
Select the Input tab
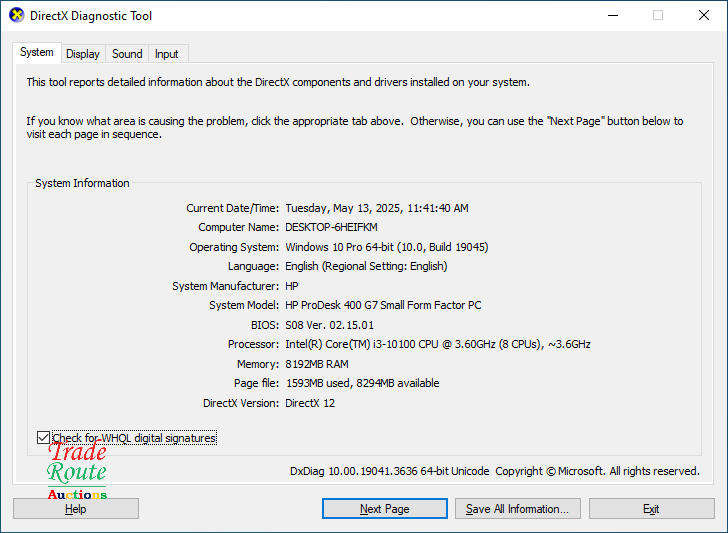(167, 54)
